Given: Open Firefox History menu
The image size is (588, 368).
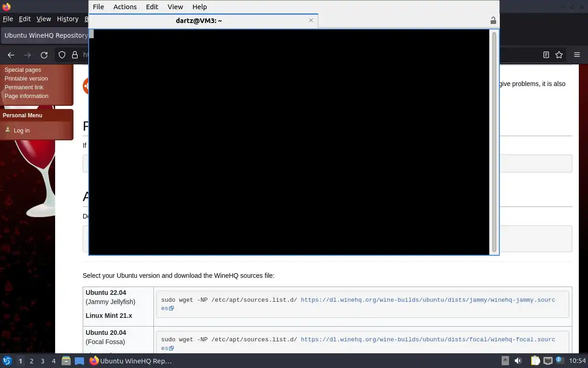Looking at the screenshot, I should pos(68,19).
